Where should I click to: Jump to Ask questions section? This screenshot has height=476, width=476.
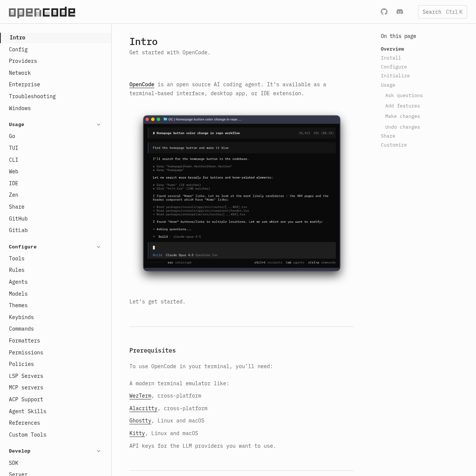tap(404, 96)
